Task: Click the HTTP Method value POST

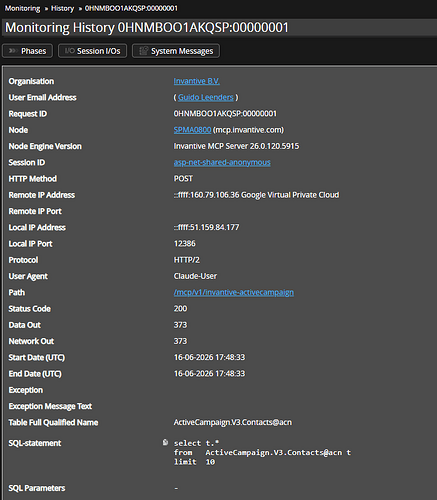Action: (183, 179)
